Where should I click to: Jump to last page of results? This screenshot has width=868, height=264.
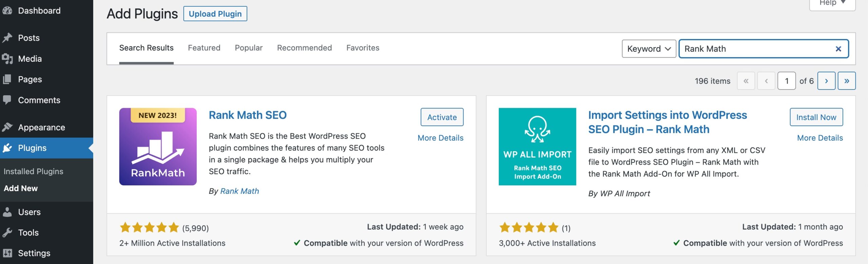(847, 81)
